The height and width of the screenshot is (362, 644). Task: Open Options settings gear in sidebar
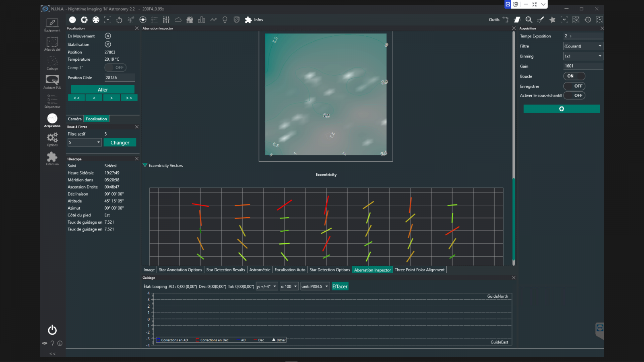(52, 140)
